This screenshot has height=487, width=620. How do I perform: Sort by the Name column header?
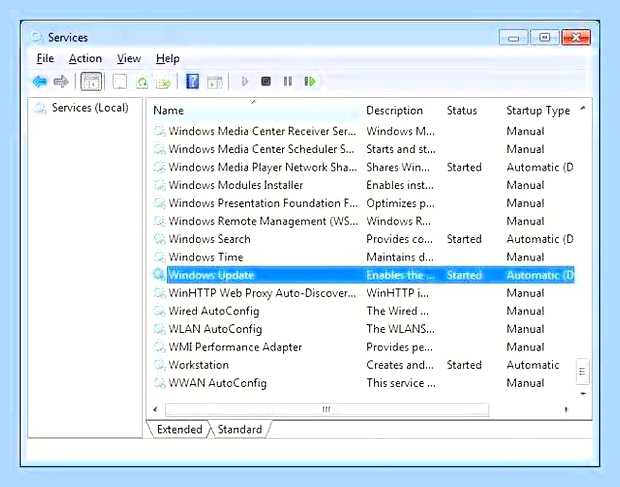(253, 110)
